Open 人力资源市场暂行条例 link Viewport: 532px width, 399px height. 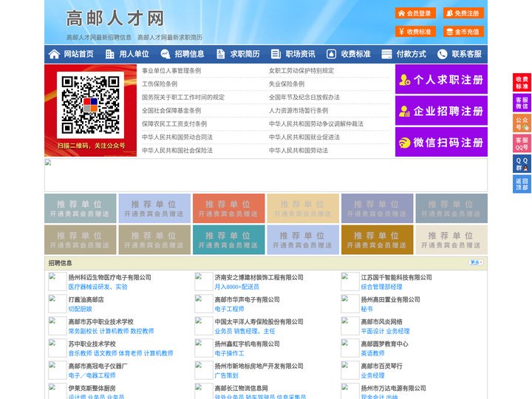click(299, 111)
